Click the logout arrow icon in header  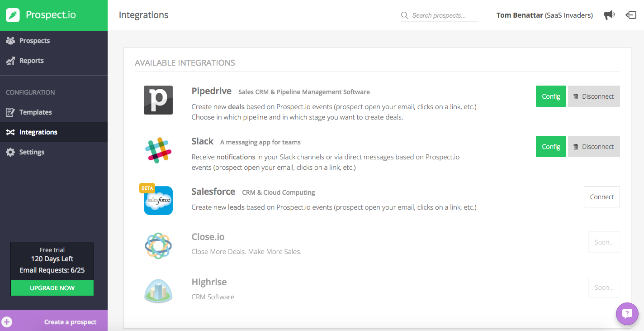click(631, 15)
